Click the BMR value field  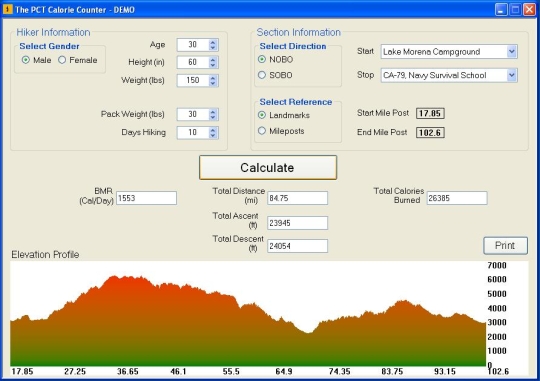tap(146, 198)
